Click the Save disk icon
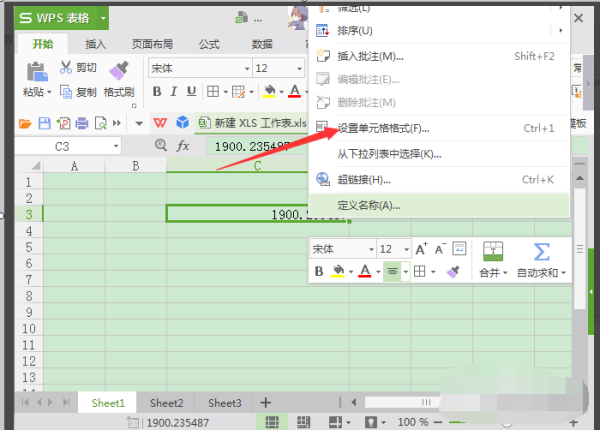600x430 pixels. pos(44,124)
